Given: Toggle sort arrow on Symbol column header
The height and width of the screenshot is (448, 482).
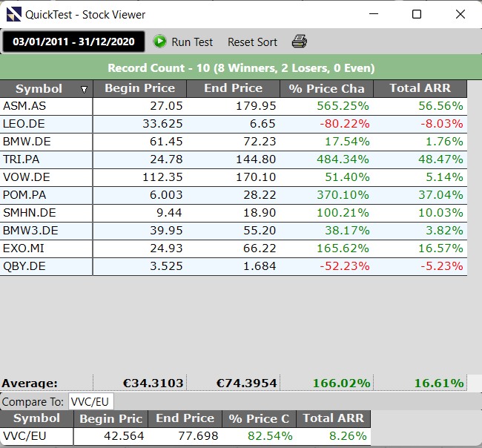Looking at the screenshot, I should (84, 89).
